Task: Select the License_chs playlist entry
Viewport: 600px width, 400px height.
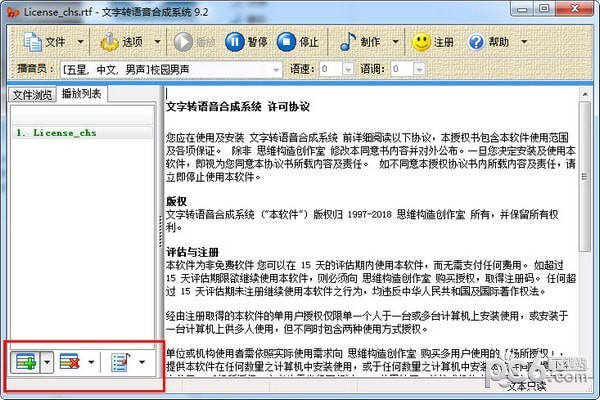Action: (60, 132)
